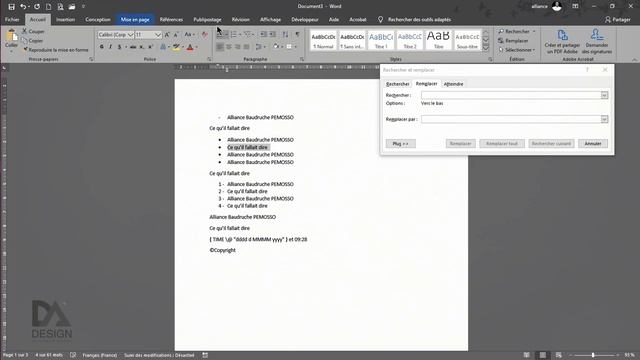Image resolution: width=640 pixels, height=360 pixels.
Task: Increase paragraph indent
Action: pyautogui.click(x=273, y=34)
